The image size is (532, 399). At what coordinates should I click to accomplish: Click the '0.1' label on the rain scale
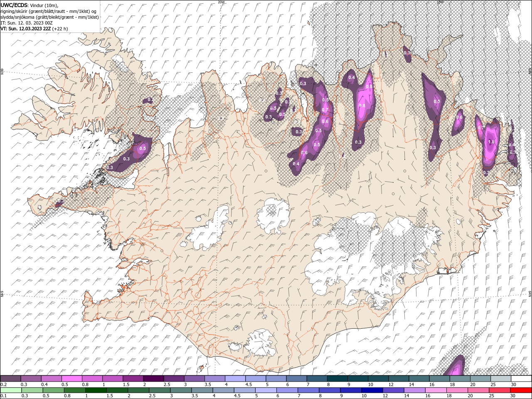[3, 396]
